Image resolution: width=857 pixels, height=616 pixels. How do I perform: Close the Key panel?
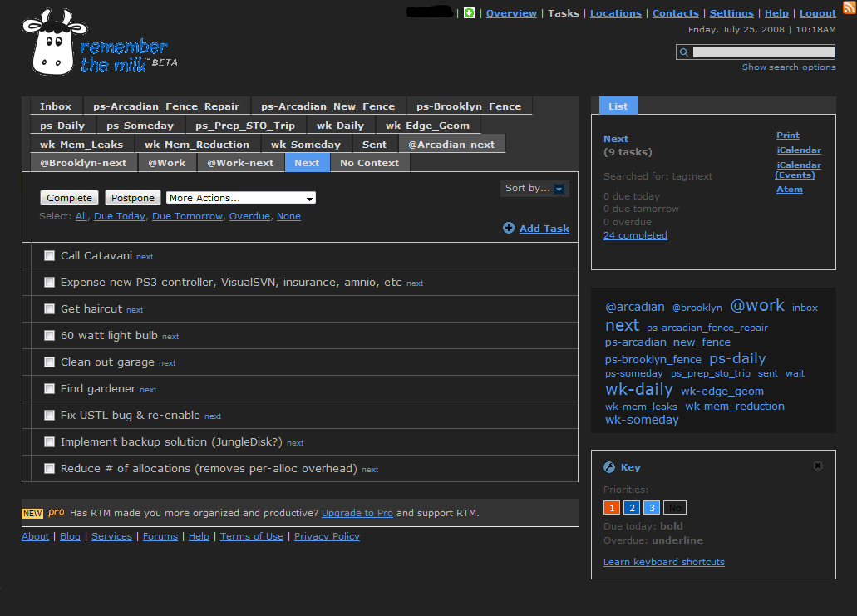click(818, 466)
